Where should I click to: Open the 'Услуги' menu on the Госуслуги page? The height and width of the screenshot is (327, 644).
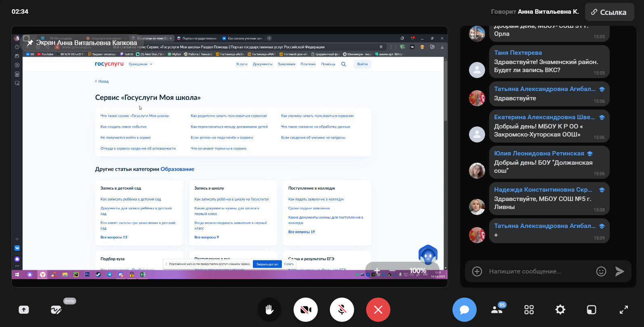click(242, 64)
